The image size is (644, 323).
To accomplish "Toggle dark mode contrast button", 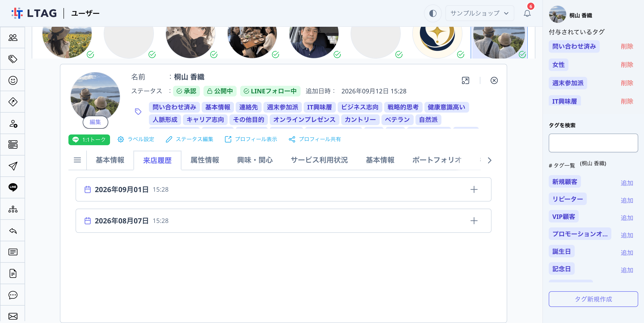I will (433, 13).
